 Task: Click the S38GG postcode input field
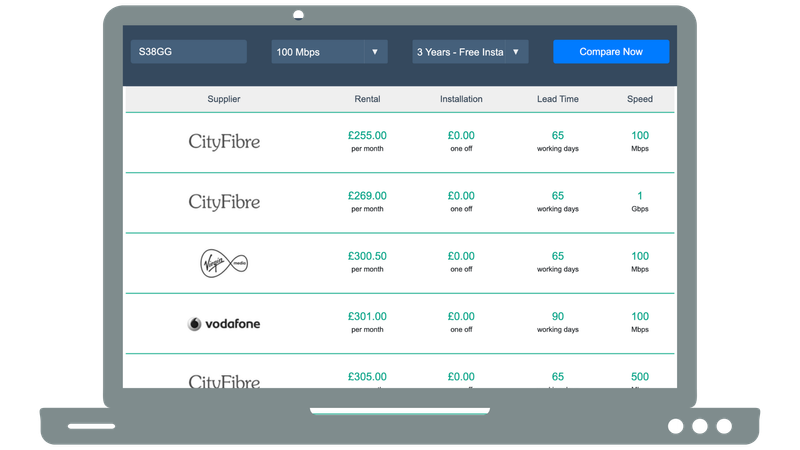coord(188,52)
